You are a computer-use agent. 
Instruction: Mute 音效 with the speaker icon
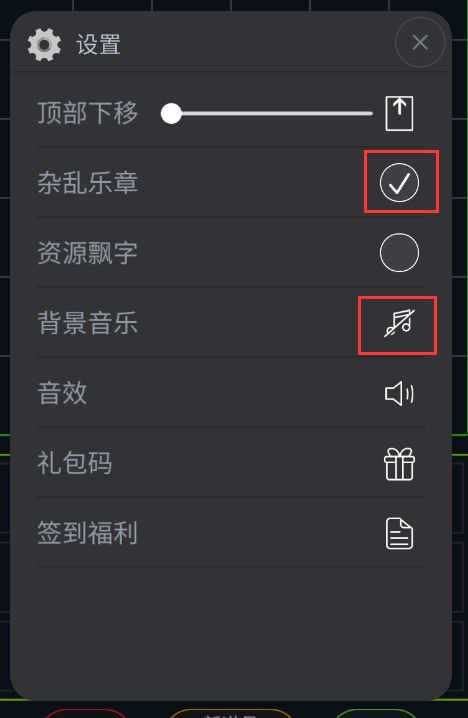pos(399,393)
